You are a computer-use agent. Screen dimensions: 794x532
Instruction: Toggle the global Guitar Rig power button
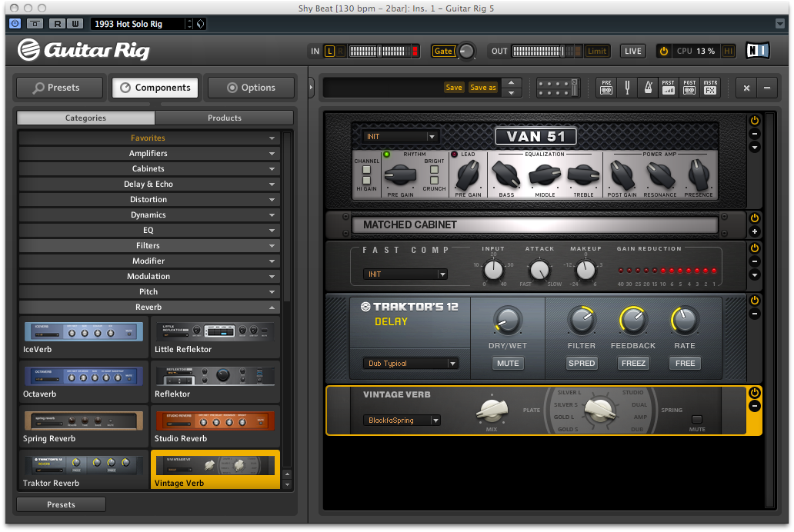(x=663, y=52)
